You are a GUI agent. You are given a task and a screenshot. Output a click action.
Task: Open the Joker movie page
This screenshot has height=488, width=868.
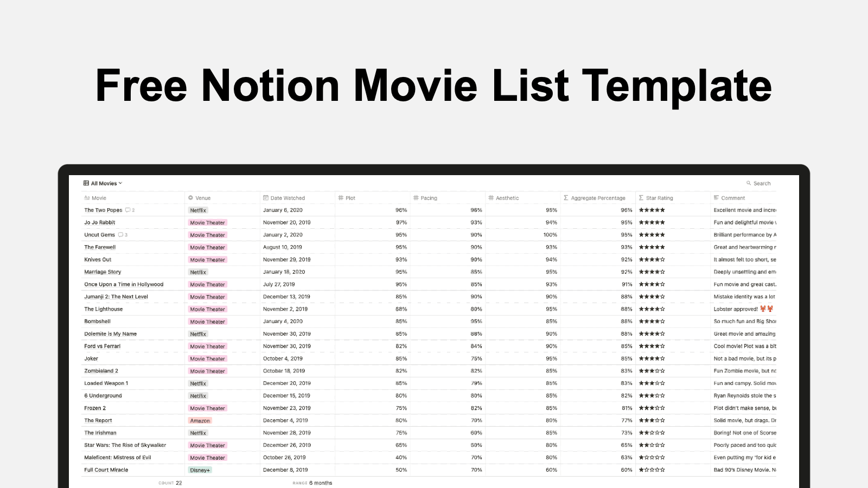91,358
